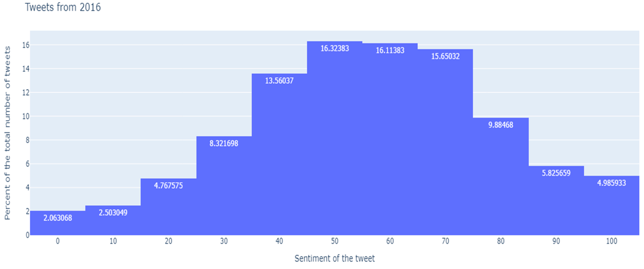This screenshot has width=644, height=269.
Task: Click the x-axis tick label 20
Action: 168,241
